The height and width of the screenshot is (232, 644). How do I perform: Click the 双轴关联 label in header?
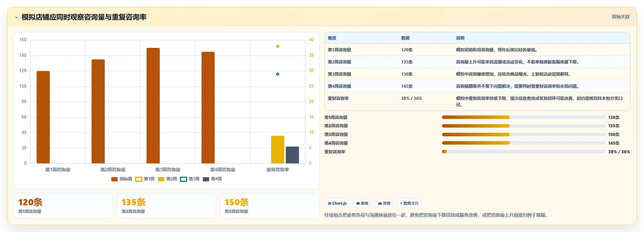620,17
